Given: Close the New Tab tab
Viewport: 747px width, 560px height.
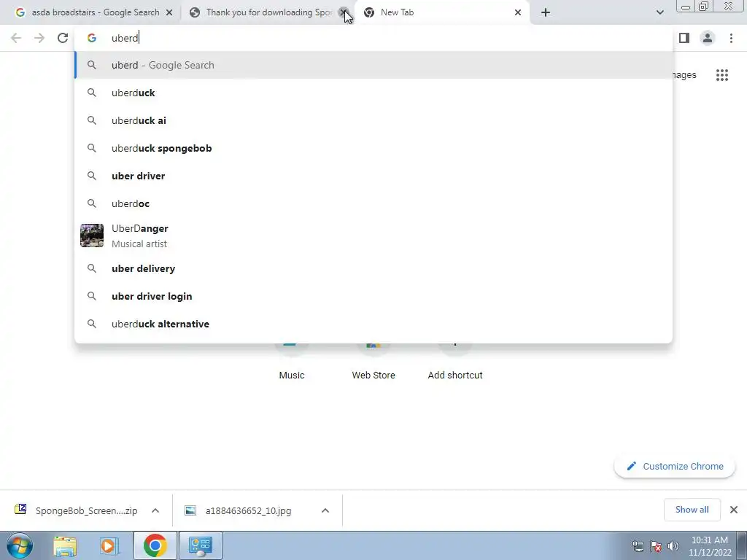Looking at the screenshot, I should click(x=518, y=12).
